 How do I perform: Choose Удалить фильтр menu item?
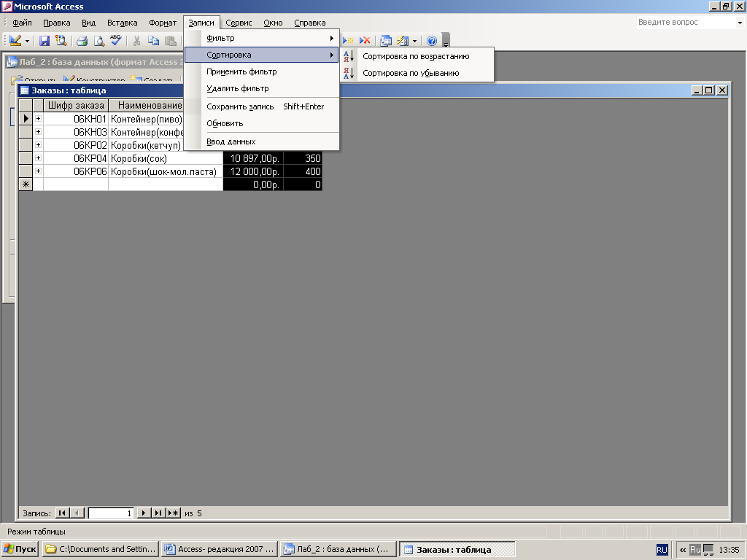pyautogui.click(x=262, y=88)
